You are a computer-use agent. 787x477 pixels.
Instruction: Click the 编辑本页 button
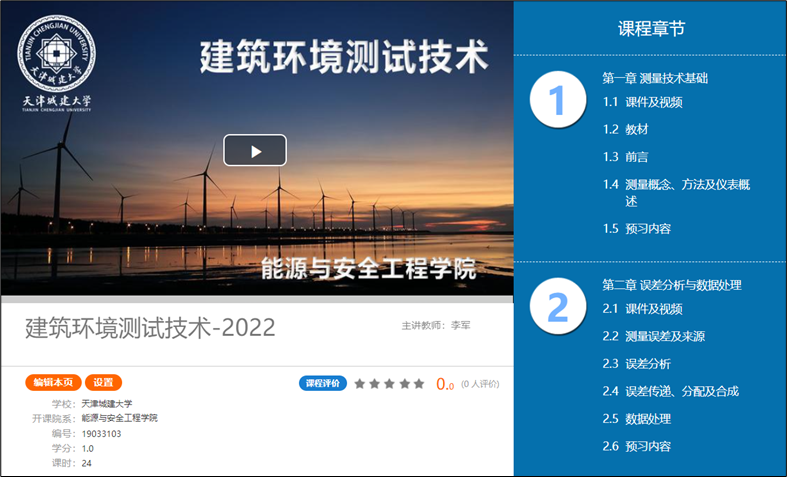[53, 383]
